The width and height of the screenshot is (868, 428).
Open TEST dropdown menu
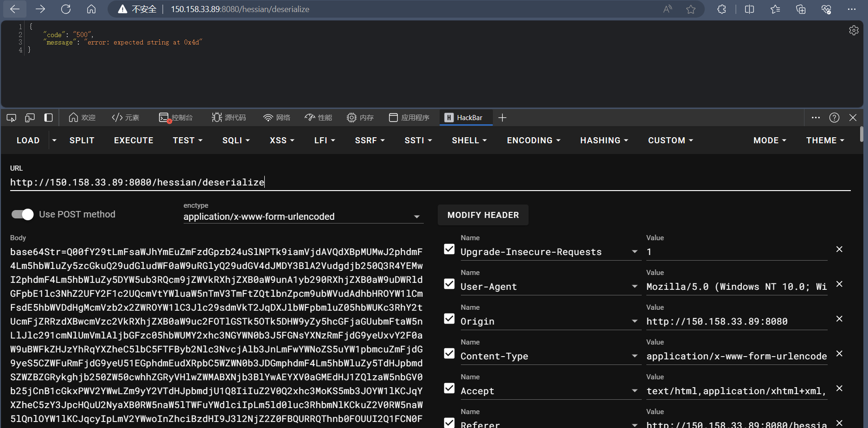[x=187, y=140]
